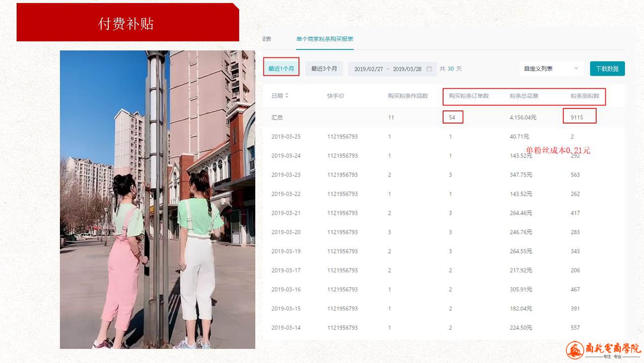The height and width of the screenshot is (363, 644).
Task: Click the 快手ID column header
Action: [335, 96]
